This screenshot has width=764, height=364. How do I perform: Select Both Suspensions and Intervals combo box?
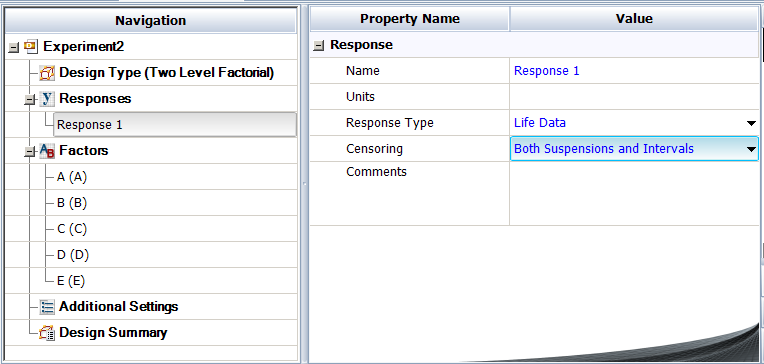click(634, 149)
